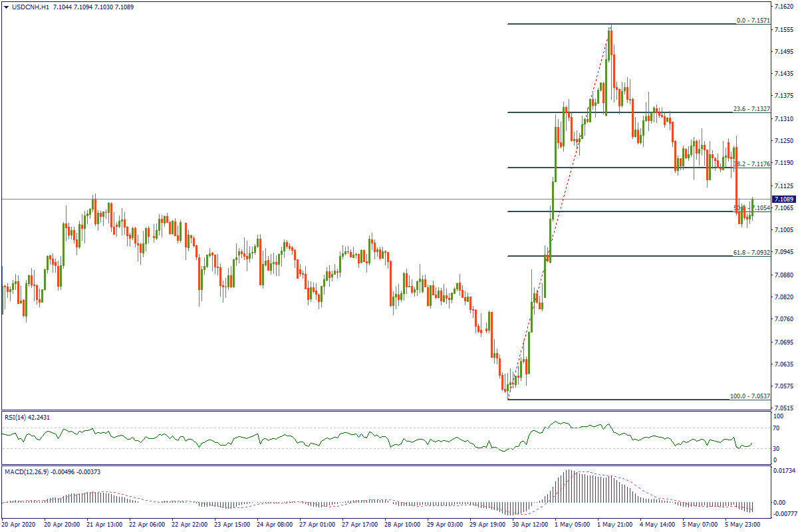Click the 20 Apr 2020 date label
The height and width of the screenshot is (532, 798).
point(20,525)
